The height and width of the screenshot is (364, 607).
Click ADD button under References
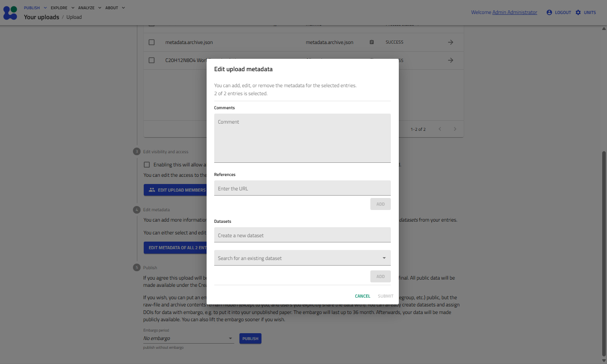[380, 204]
